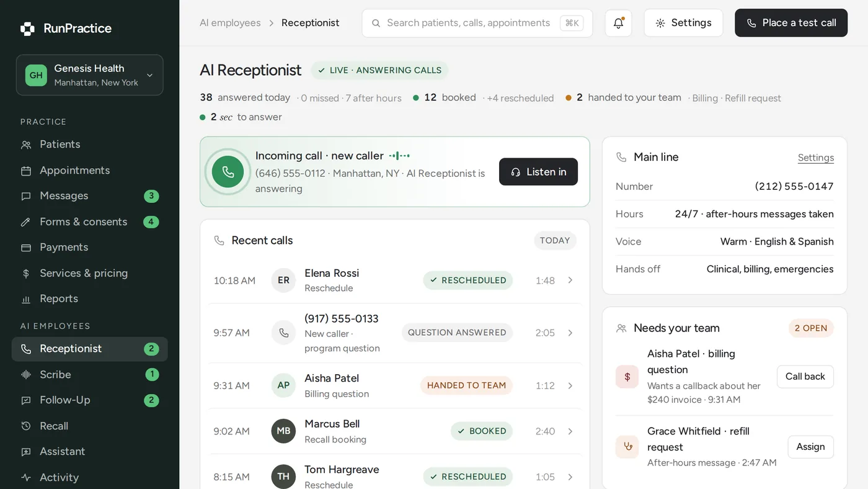
Task: Focus the search patients, calls, appointments field
Action: (477, 23)
